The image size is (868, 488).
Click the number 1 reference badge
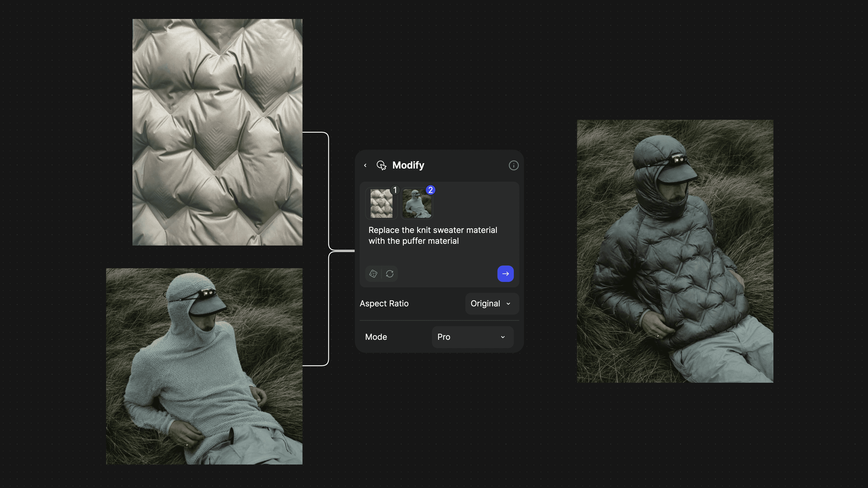coord(395,190)
